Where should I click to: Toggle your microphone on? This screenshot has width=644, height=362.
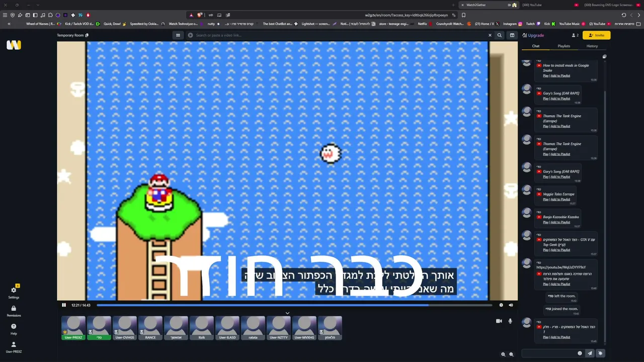click(510, 321)
